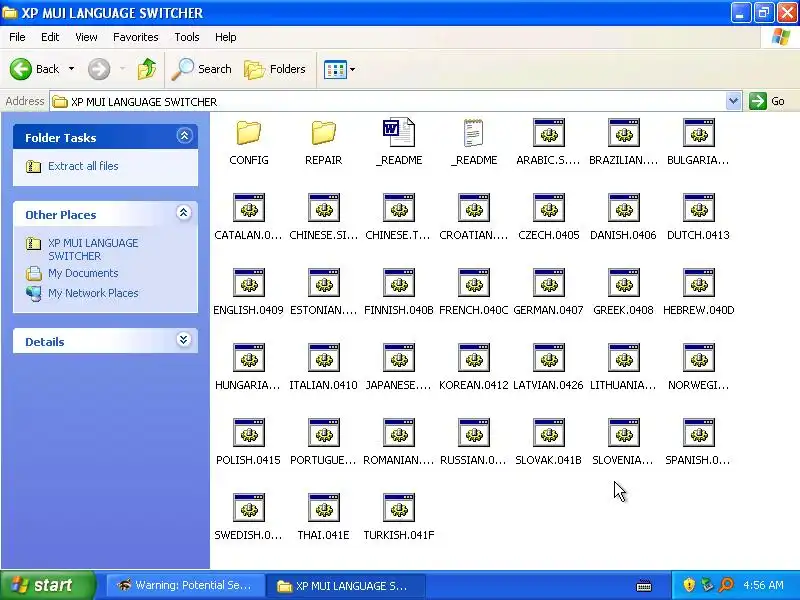800x600 pixels.
Task: Open the Edit menu
Action: click(50, 37)
